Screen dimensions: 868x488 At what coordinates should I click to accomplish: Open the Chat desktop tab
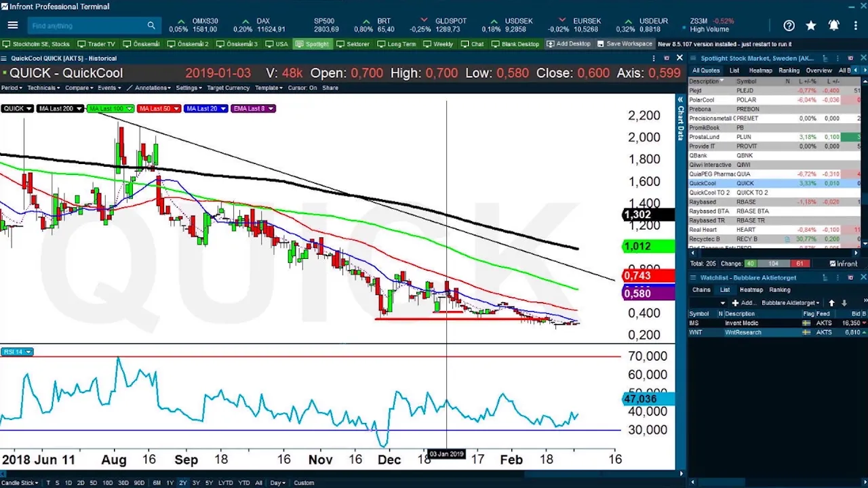(x=473, y=44)
